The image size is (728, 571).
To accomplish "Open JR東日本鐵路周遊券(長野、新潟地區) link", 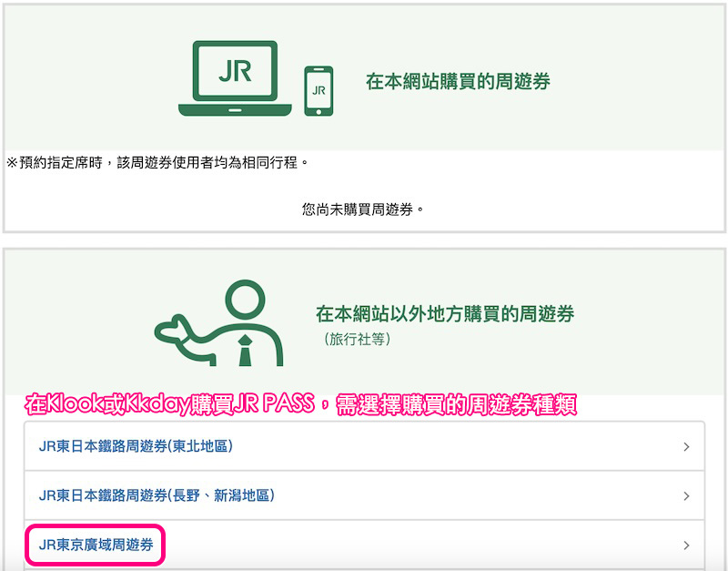I will (x=157, y=495).
